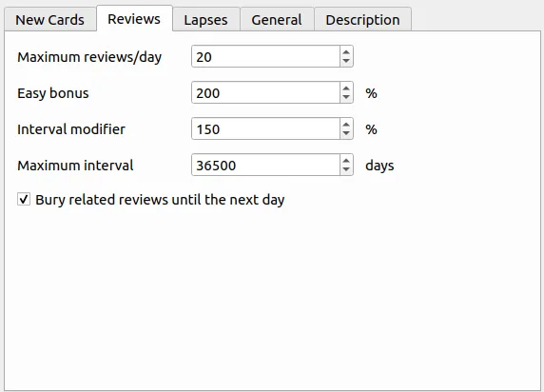Click the "Maximum reviews/day" label

pyautogui.click(x=89, y=57)
